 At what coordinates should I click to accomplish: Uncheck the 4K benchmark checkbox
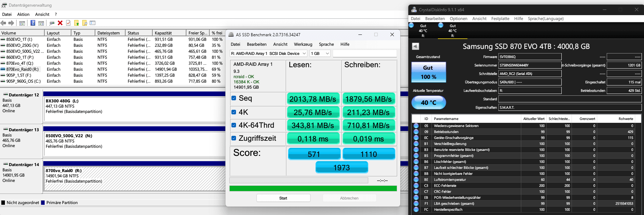tap(234, 112)
